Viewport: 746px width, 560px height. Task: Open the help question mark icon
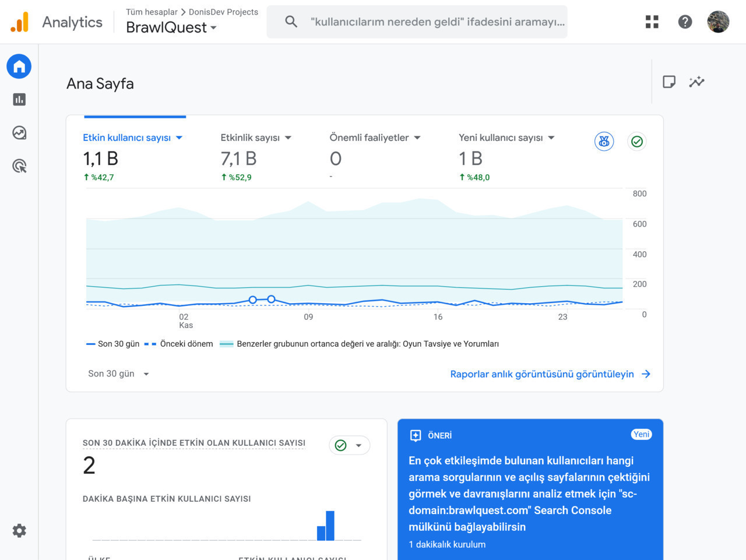point(685,22)
